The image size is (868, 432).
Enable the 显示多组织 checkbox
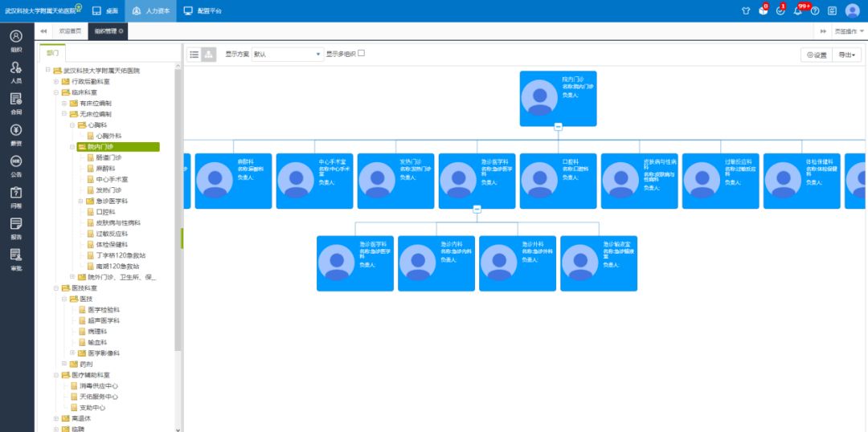pyautogui.click(x=362, y=53)
